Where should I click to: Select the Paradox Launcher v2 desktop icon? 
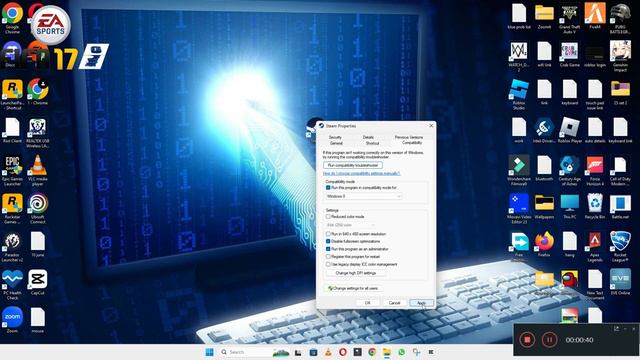(x=12, y=247)
